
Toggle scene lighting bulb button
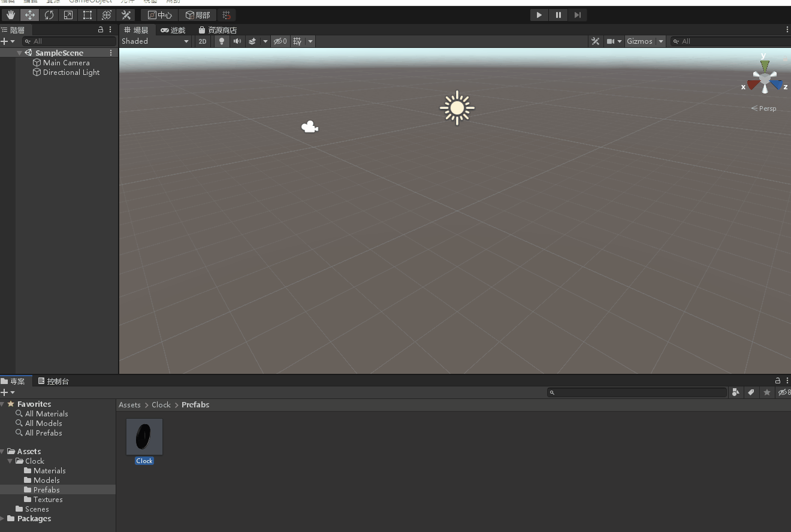click(x=222, y=41)
